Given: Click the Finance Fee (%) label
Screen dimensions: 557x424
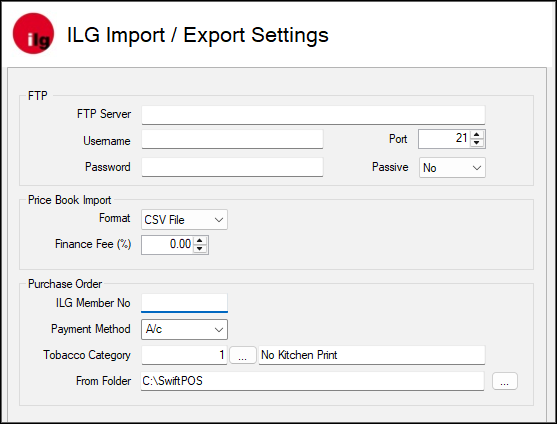Looking at the screenshot, I should [93, 244].
